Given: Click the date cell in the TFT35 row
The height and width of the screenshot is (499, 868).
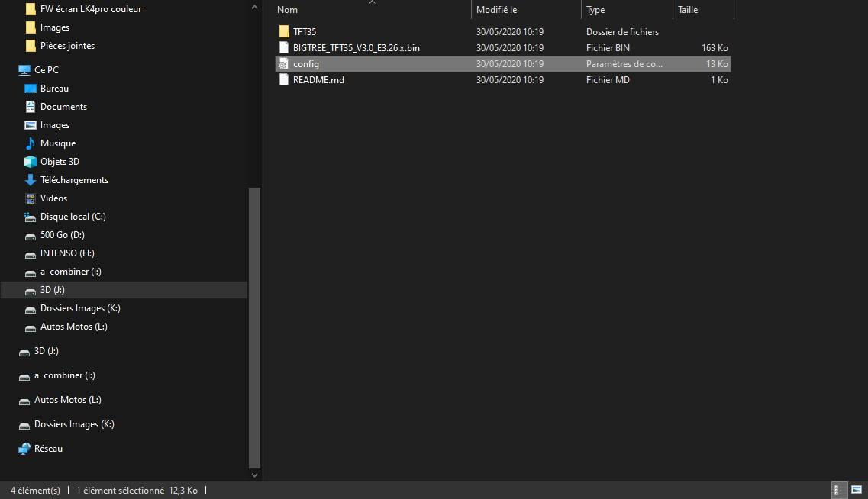Looking at the screenshot, I should (510, 31).
